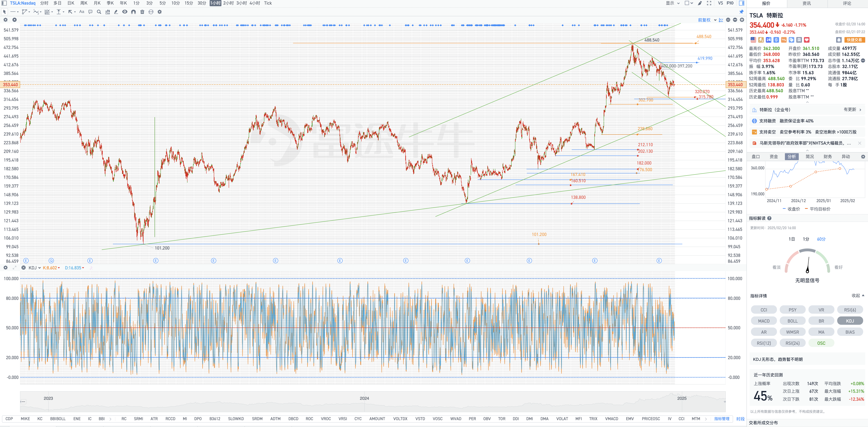Screen dimensions: 868x427
Task: Switch chart to 日K period
Action: click(71, 3)
